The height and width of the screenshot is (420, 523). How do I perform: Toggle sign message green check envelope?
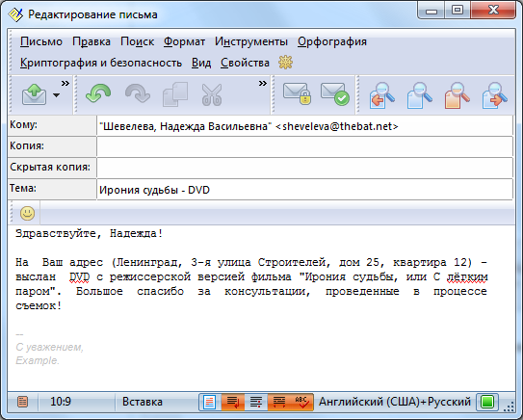[335, 93]
